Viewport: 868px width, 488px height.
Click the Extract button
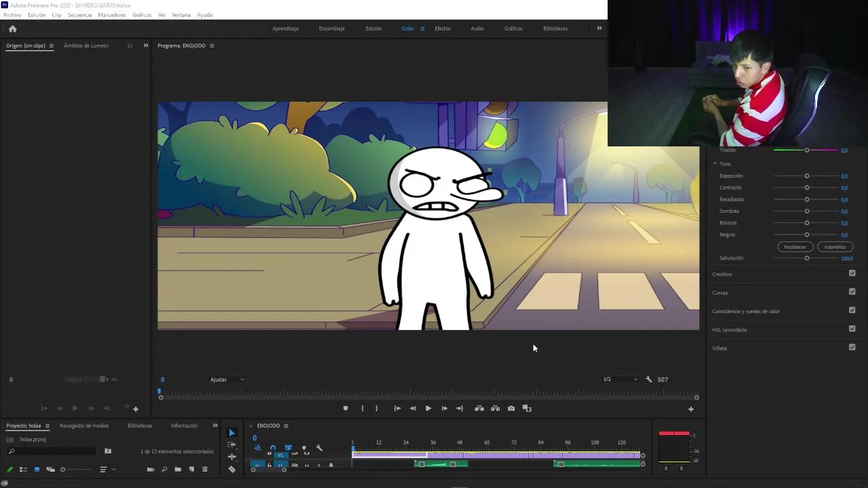495,408
